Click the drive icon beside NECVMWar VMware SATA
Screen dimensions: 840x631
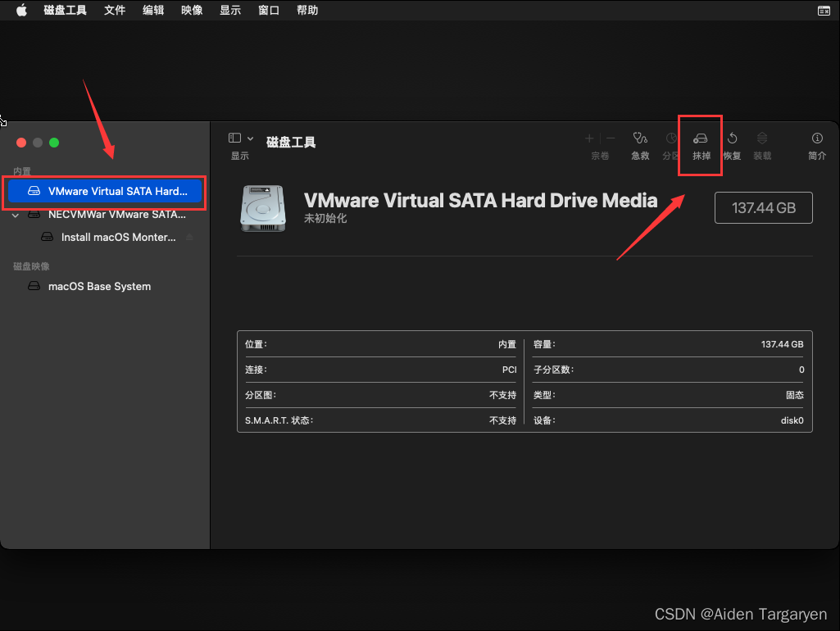pos(34,214)
